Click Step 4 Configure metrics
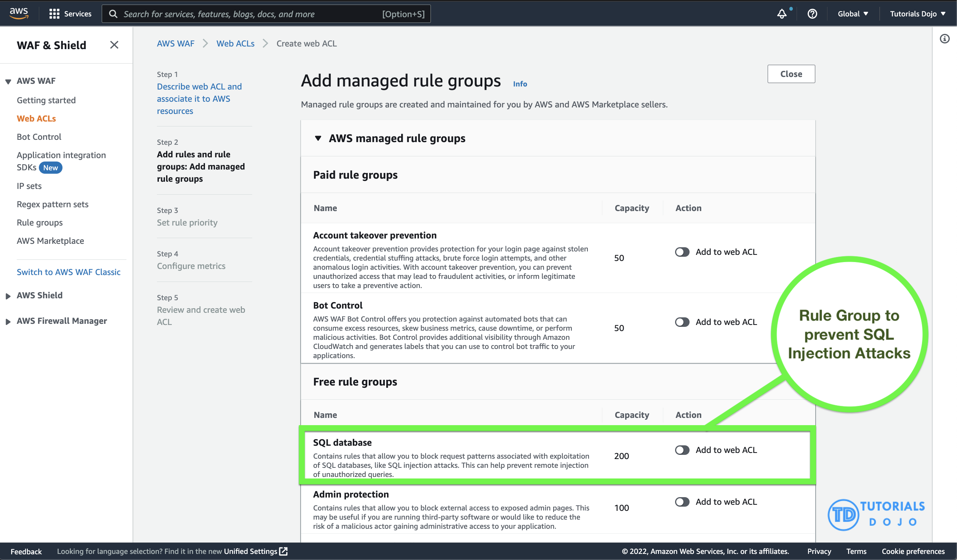The width and height of the screenshot is (957, 560). click(x=191, y=266)
